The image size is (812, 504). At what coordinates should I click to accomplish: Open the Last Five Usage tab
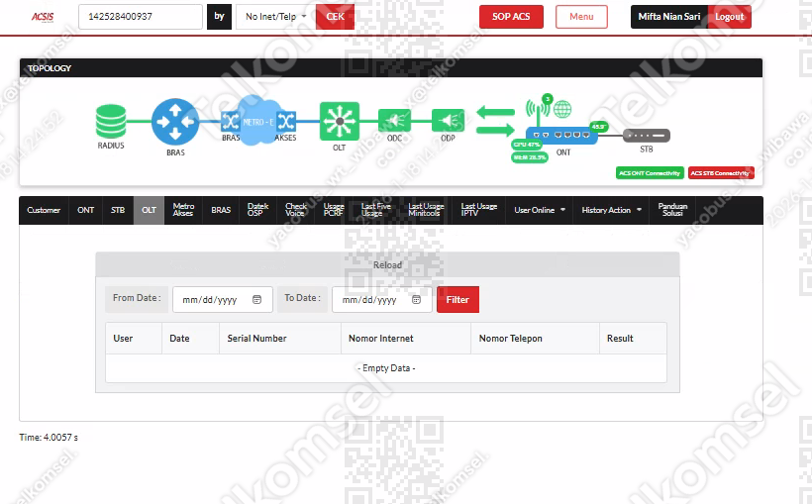tap(376, 210)
